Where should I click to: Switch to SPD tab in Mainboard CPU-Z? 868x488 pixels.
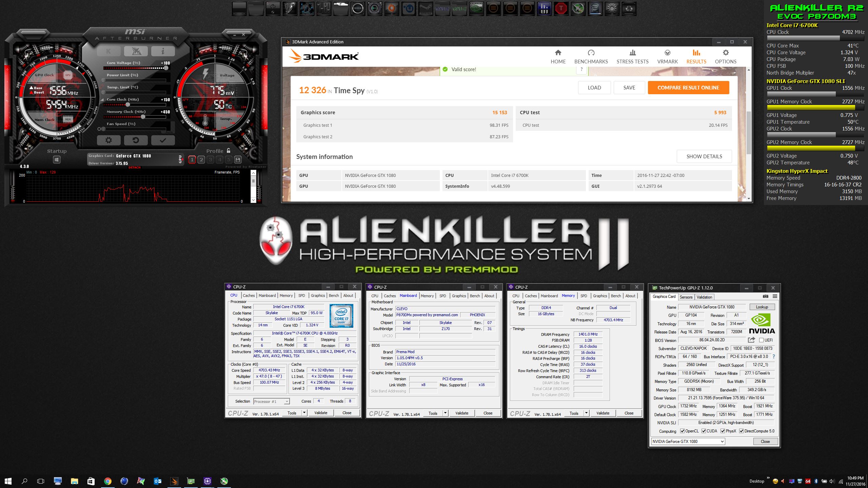point(442,296)
